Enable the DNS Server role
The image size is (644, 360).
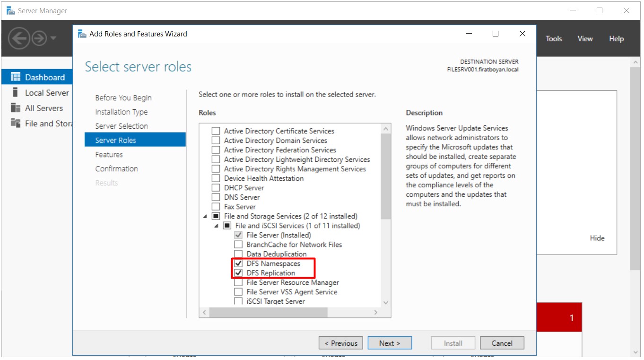coord(216,197)
